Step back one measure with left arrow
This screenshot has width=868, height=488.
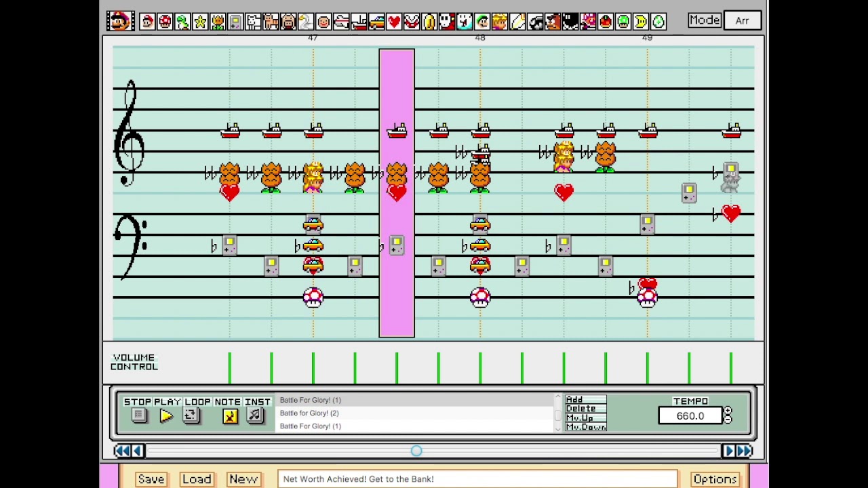pos(138,451)
